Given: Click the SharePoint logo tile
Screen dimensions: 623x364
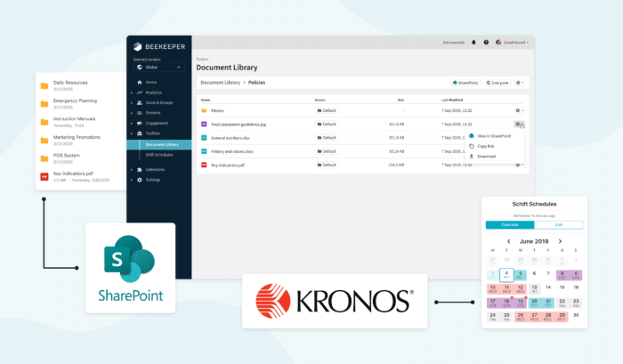Looking at the screenshot, I should tap(130, 267).
